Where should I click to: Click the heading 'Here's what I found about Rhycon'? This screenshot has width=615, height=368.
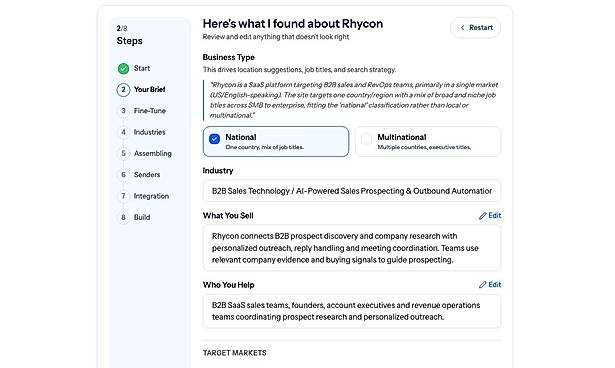pos(293,24)
